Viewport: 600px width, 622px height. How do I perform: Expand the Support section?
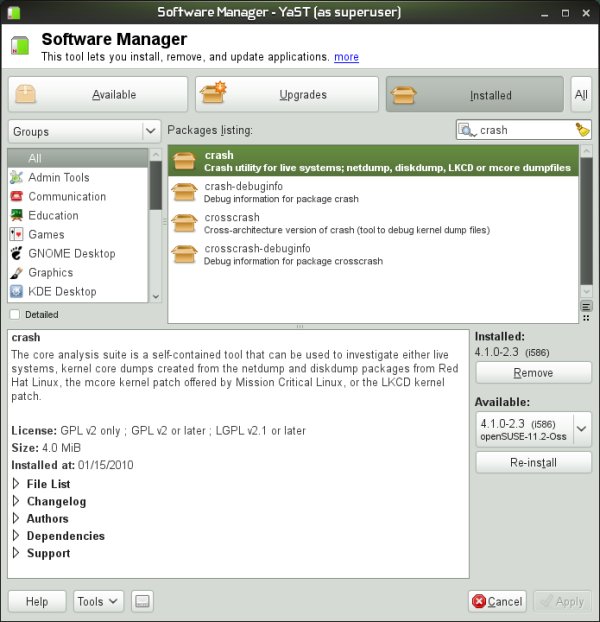click(x=16, y=553)
